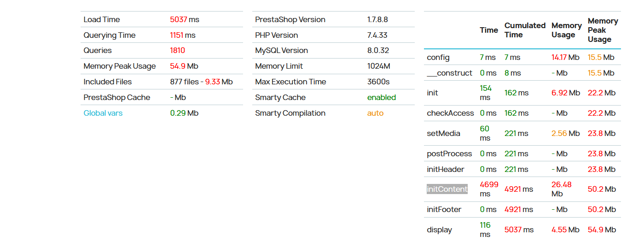Select the display row label
This screenshot has height=248, width=644.
click(440, 230)
